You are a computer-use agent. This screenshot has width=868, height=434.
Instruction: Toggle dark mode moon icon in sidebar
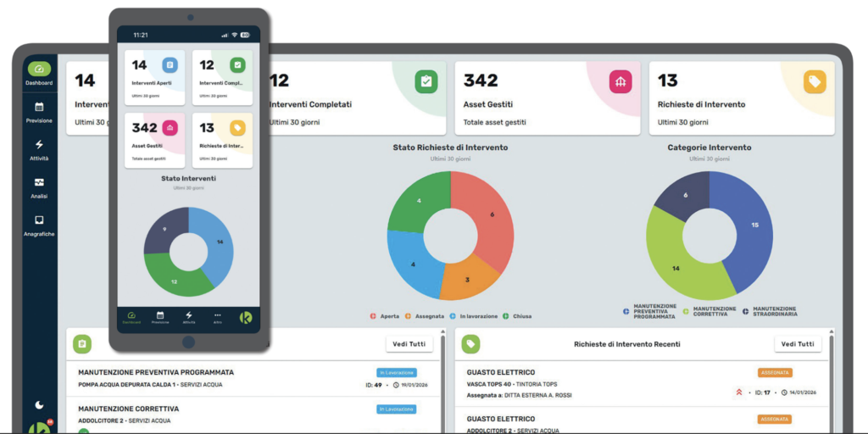[x=39, y=405]
